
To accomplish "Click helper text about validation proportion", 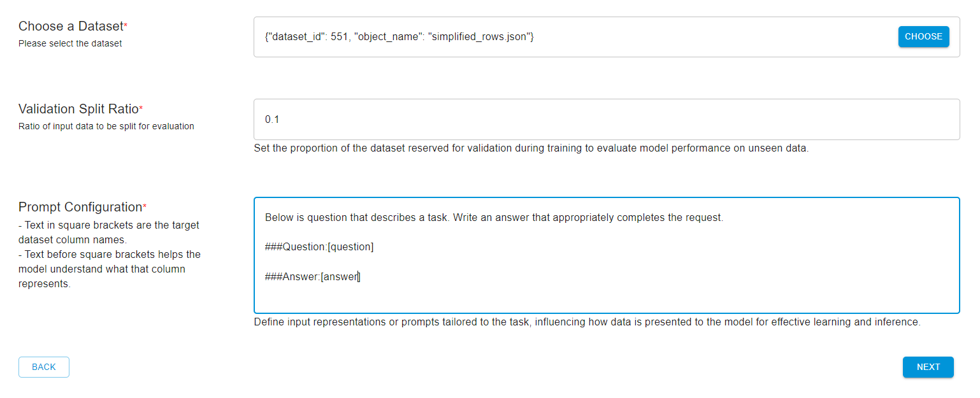I will 531,148.
